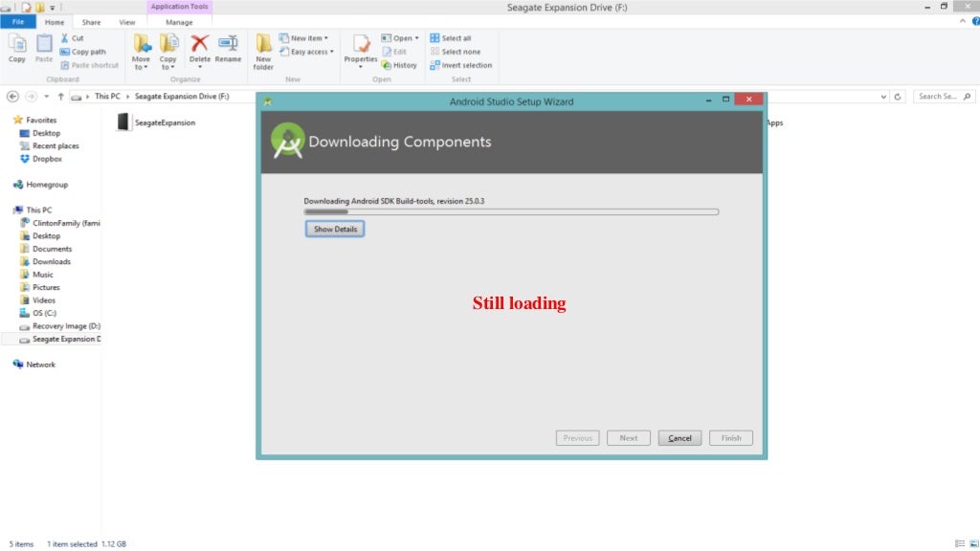Open the File ribbon tab

[18, 22]
